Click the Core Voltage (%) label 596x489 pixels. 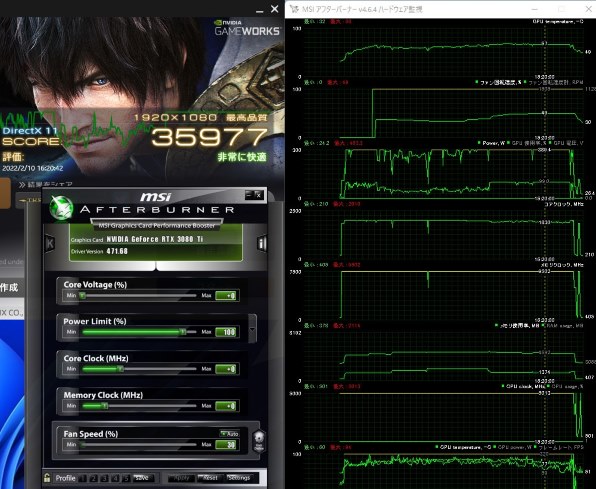click(x=95, y=284)
